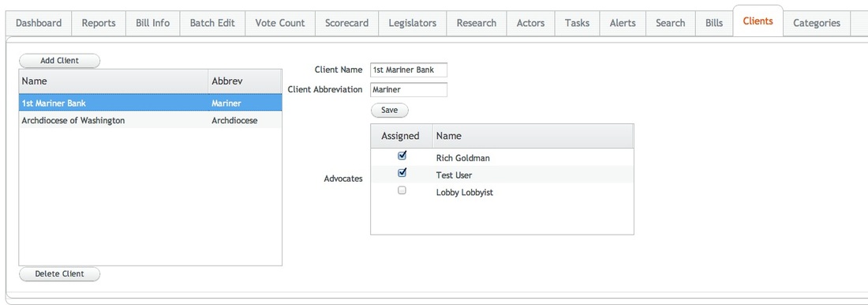Viewport: 868px width, 305px height.
Task: Select the Vote Count tab
Action: 280,23
